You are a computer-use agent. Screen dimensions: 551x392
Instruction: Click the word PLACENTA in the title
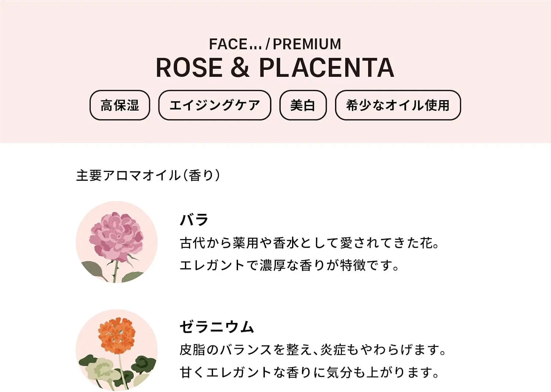[327, 68]
